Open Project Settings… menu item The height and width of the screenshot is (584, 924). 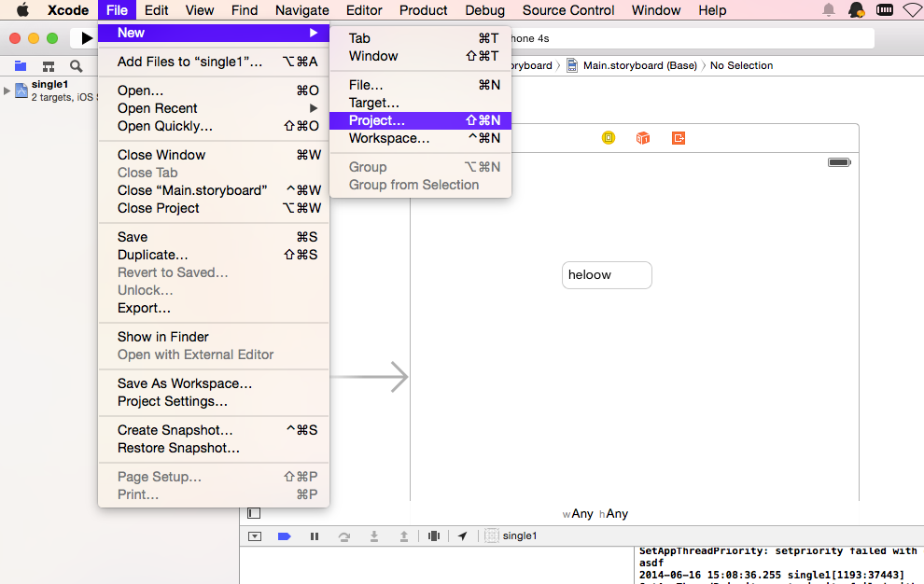click(x=214, y=401)
